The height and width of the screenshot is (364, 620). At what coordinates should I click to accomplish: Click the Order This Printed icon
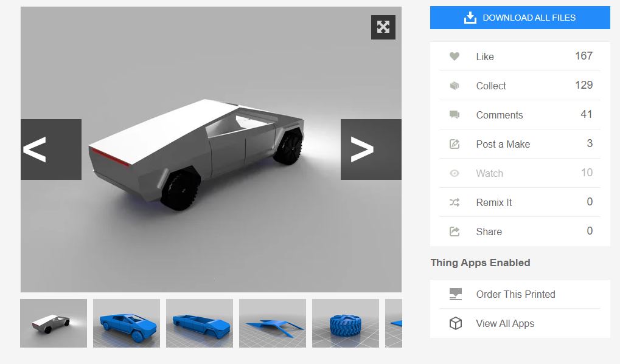pos(456,294)
